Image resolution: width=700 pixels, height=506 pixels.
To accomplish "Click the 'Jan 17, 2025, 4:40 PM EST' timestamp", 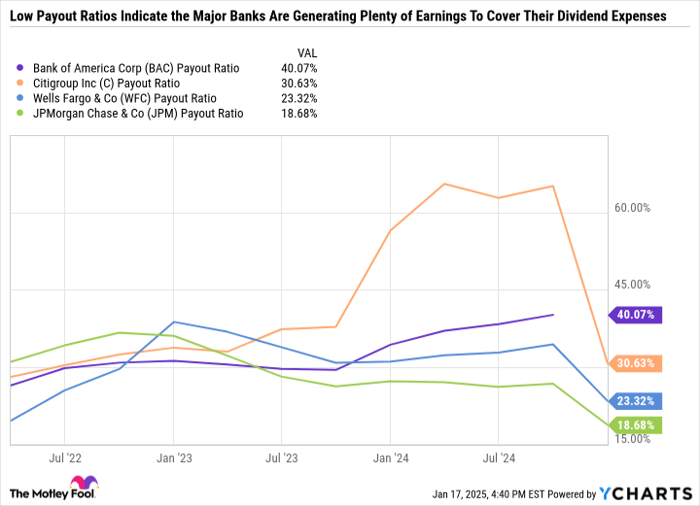I will pos(489,494).
